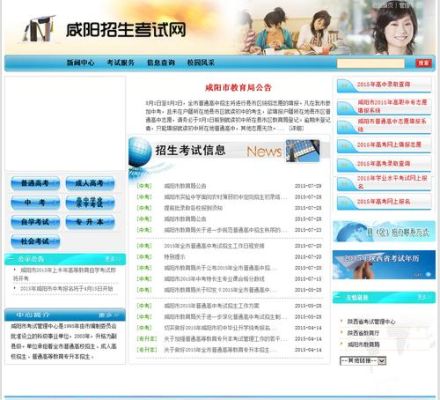The width and height of the screenshot is (440, 400).
Task: Click the graduation cap site logo
Action: (39, 29)
